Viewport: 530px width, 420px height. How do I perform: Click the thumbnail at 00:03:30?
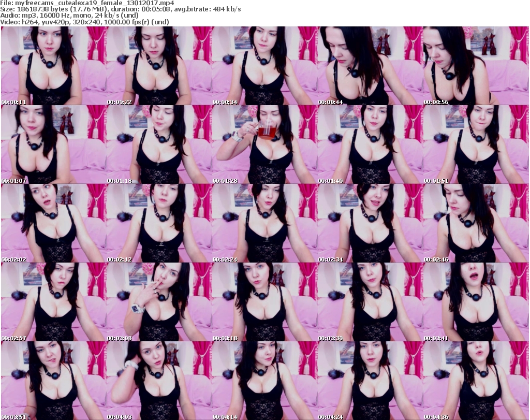pyautogui.click(x=371, y=302)
